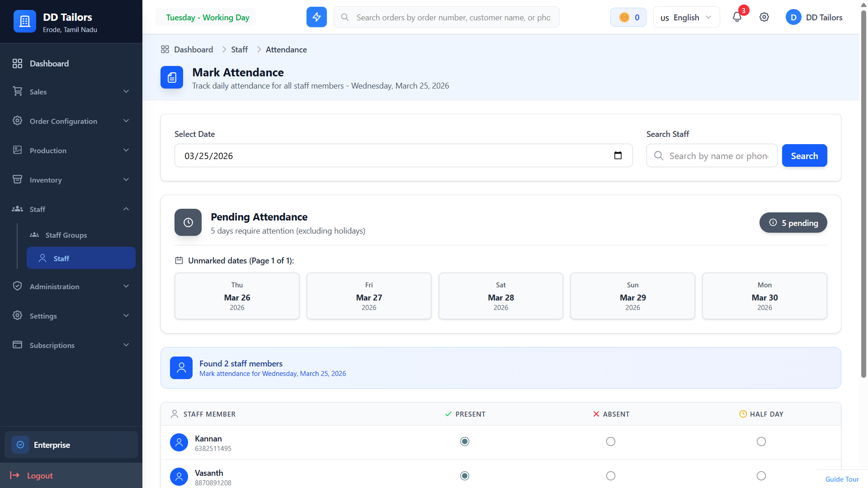Open the date picker calendar icon
The width and height of the screenshot is (868, 488).
click(x=618, y=155)
